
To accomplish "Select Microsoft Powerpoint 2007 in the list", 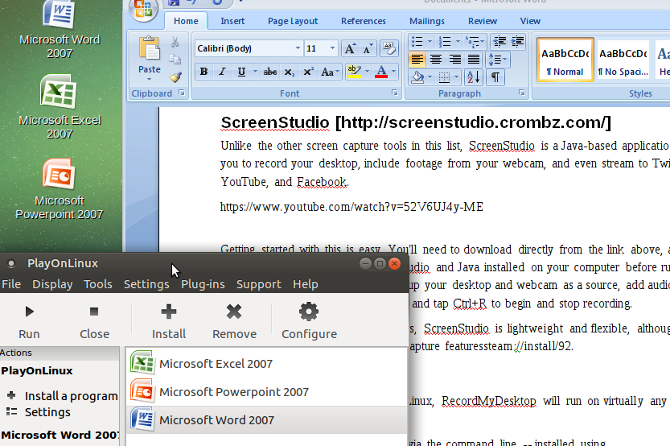I will coord(233,391).
